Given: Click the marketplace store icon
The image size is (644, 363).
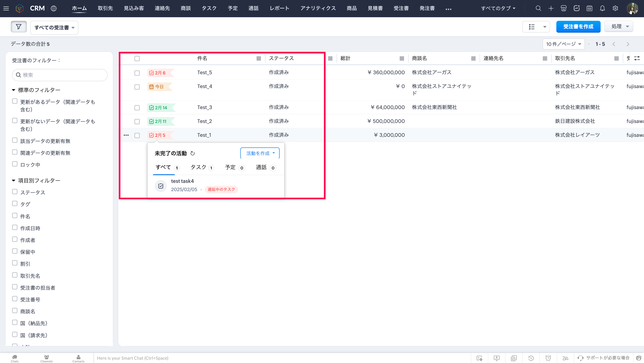Looking at the screenshot, I should [x=563, y=8].
